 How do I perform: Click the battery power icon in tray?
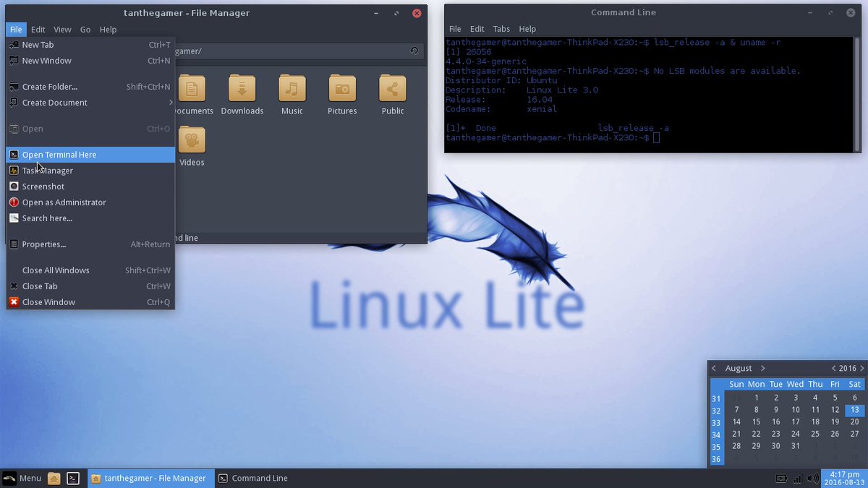tap(781, 479)
